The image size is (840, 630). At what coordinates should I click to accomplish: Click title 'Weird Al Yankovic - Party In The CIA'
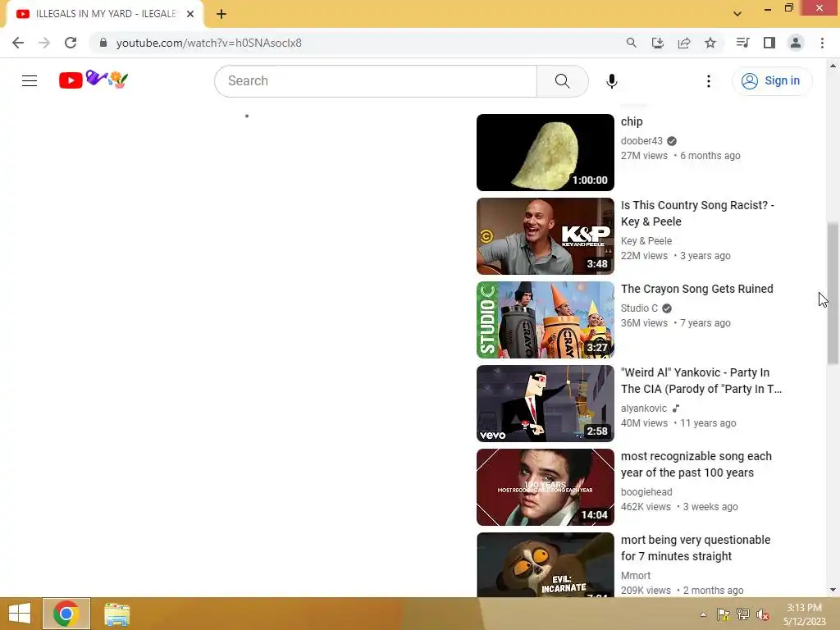[701, 381]
